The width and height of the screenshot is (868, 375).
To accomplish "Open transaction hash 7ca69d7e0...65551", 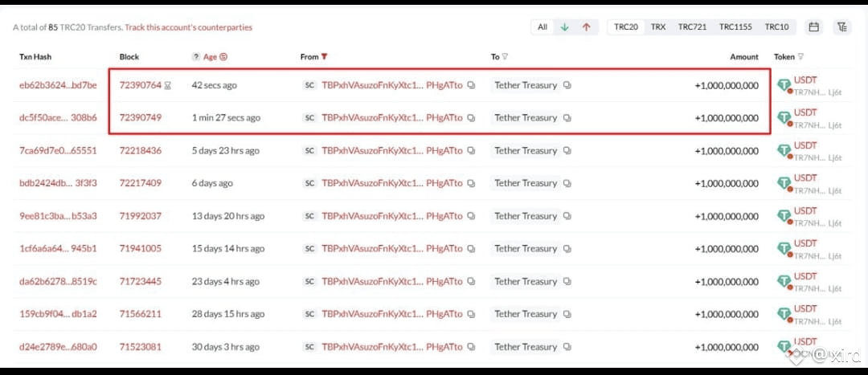I will [x=58, y=150].
